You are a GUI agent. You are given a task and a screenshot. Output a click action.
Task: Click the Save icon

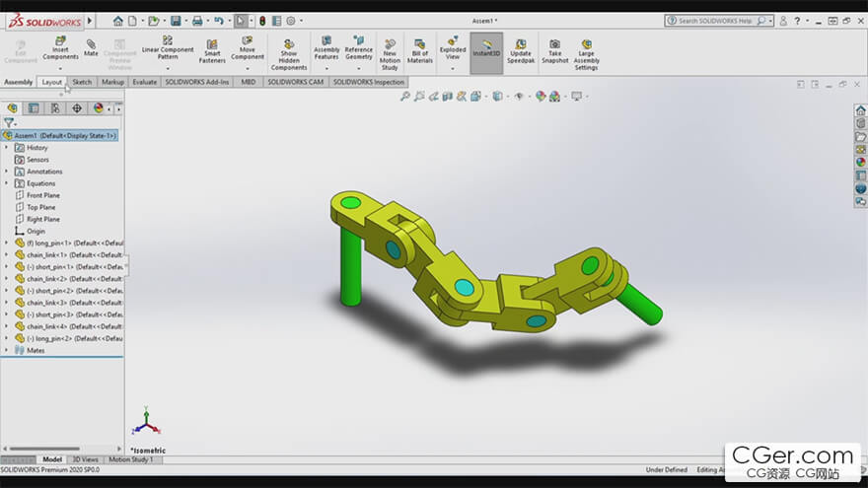(176, 21)
